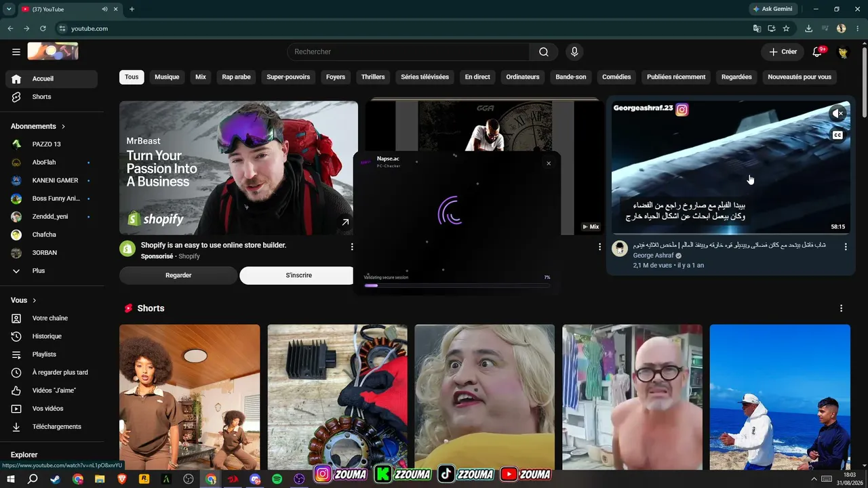Click the Ask Gemini button
The width and height of the screenshot is (868, 488).
click(x=772, y=9)
